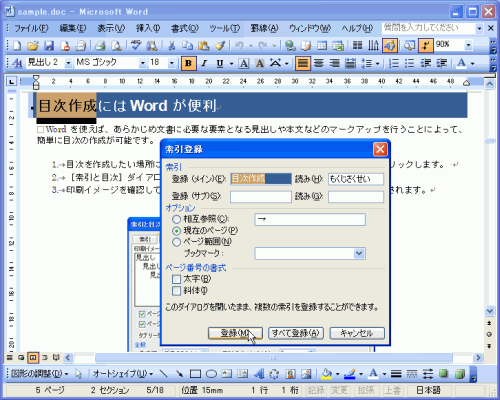Open the 編集 menu

pos(73,29)
